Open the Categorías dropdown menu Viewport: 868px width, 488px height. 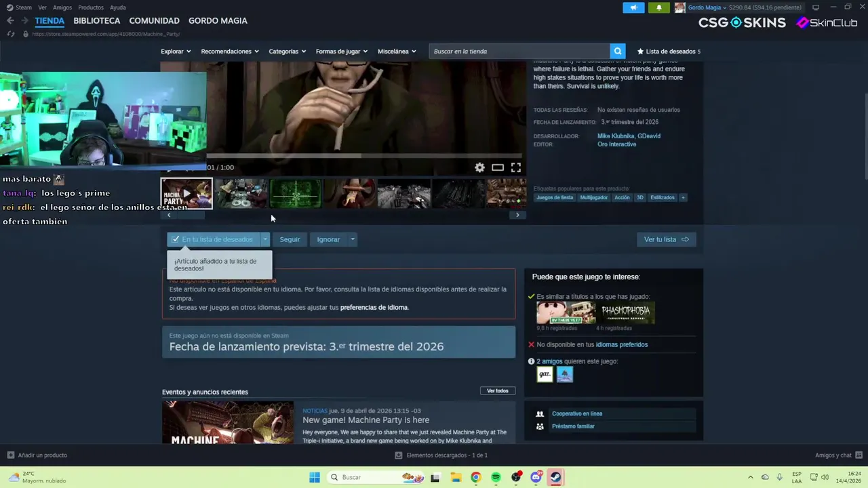287,52
